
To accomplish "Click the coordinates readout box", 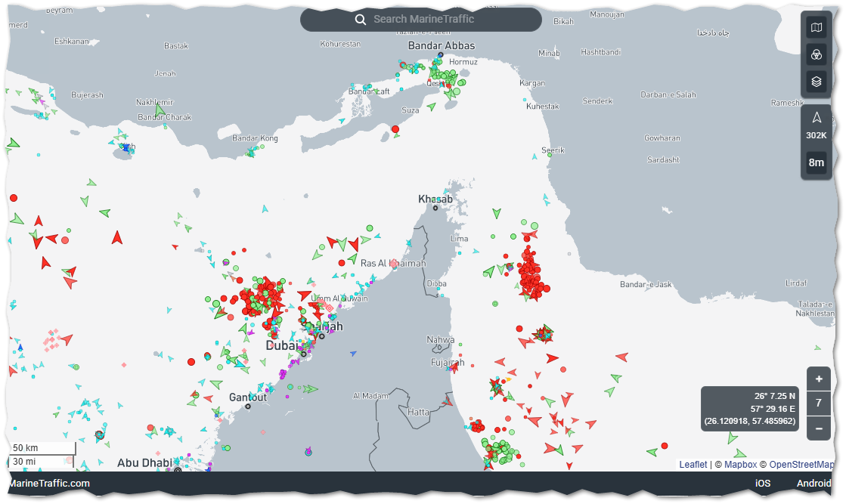I will [749, 409].
